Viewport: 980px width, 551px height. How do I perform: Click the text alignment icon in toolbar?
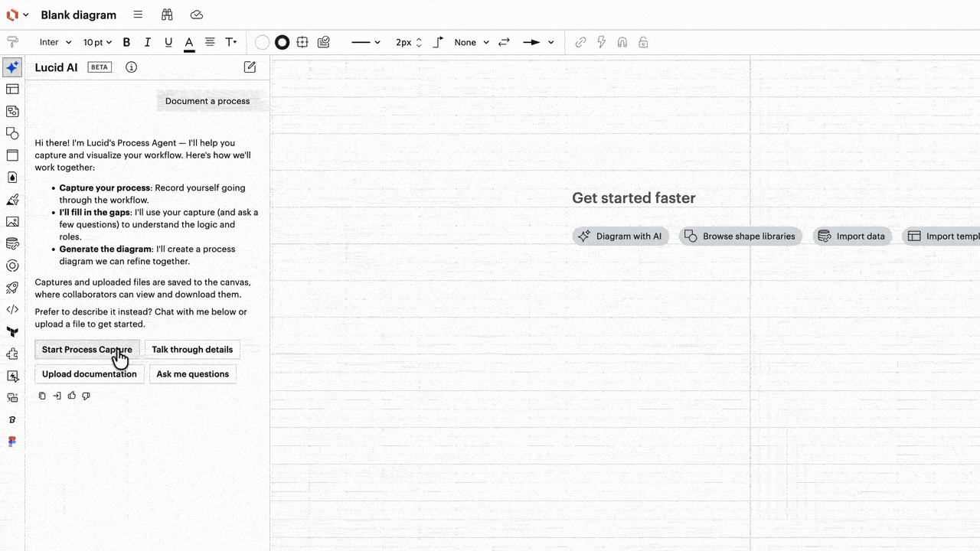(x=210, y=43)
